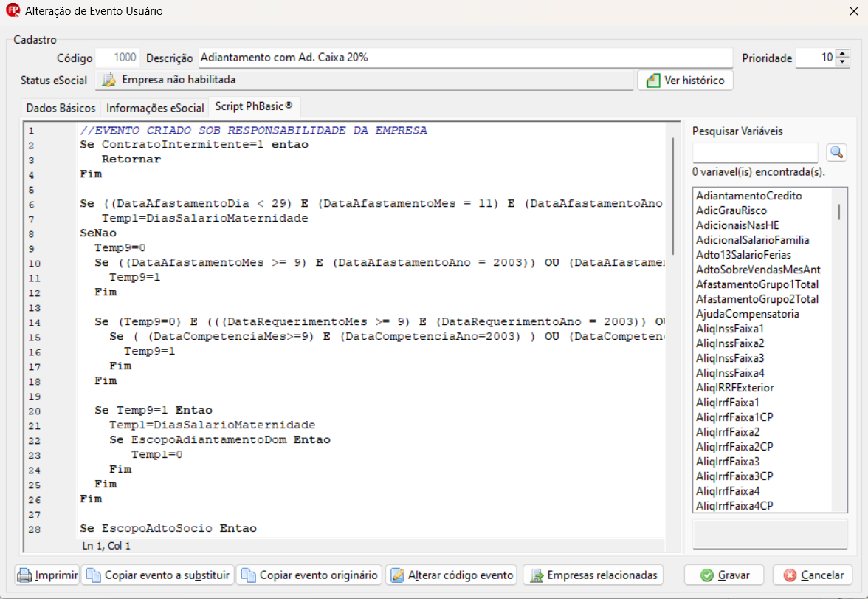Click the Ln 1, Col 1 status text
The width and height of the screenshot is (868, 599).
pyautogui.click(x=106, y=546)
